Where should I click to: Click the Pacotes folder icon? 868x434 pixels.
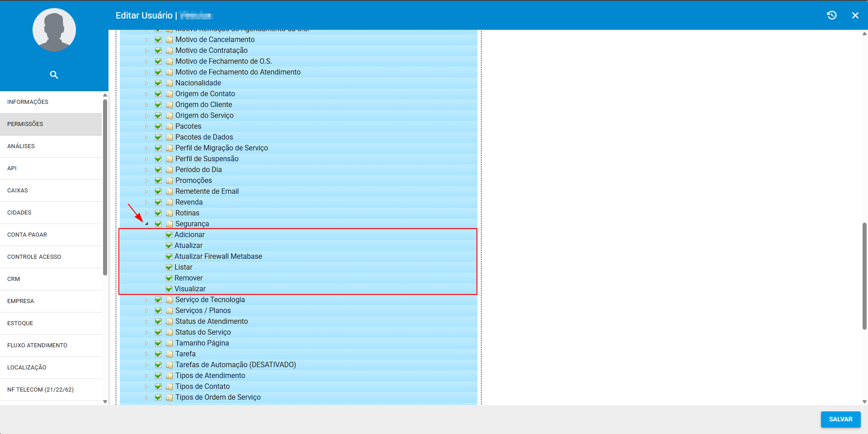tap(170, 126)
